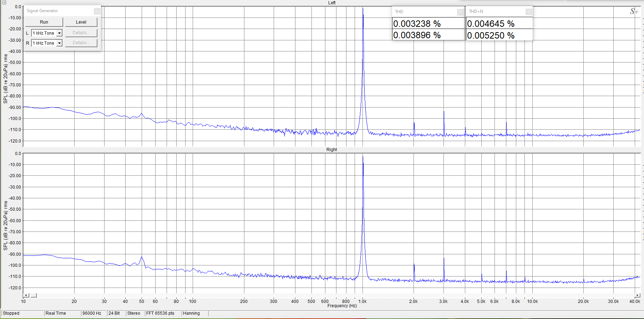Close the THD+N readout panel
The height and width of the screenshot is (319, 644).
pyautogui.click(x=528, y=12)
